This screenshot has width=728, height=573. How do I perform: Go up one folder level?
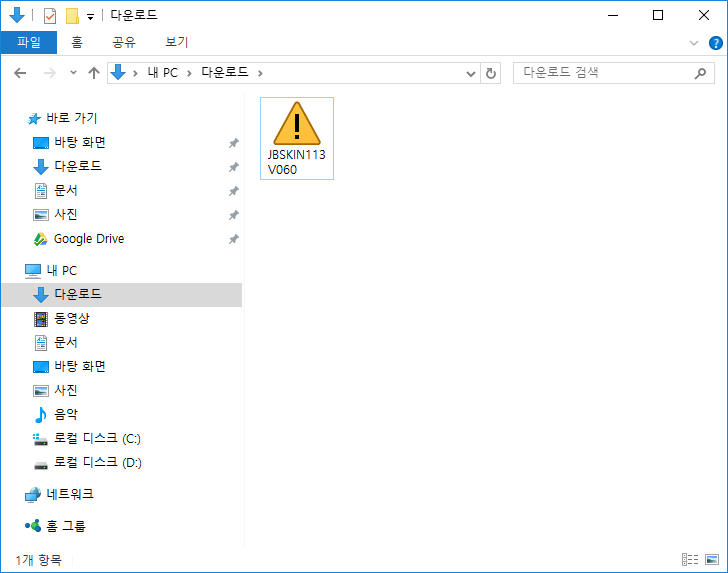tap(94, 73)
